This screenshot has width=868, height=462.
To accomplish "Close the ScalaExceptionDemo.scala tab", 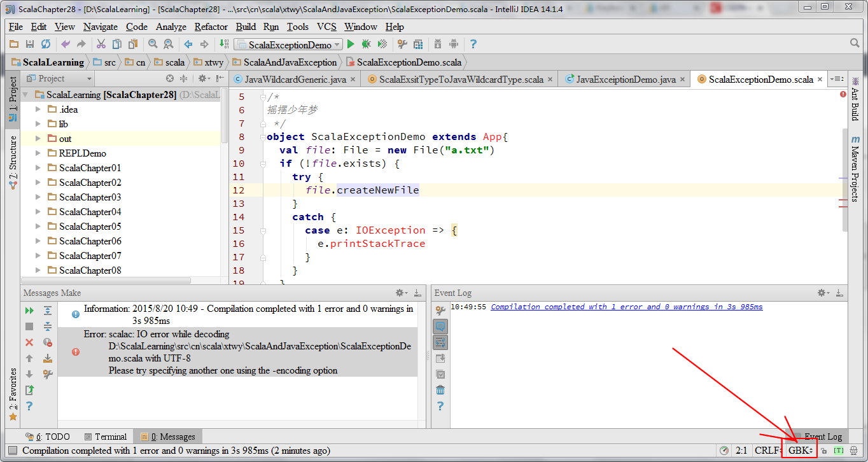I will tap(821, 80).
